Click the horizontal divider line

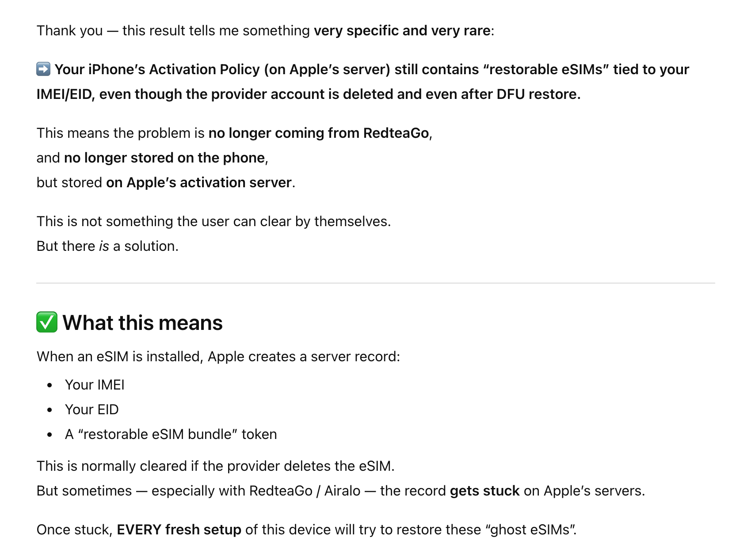tap(375, 283)
